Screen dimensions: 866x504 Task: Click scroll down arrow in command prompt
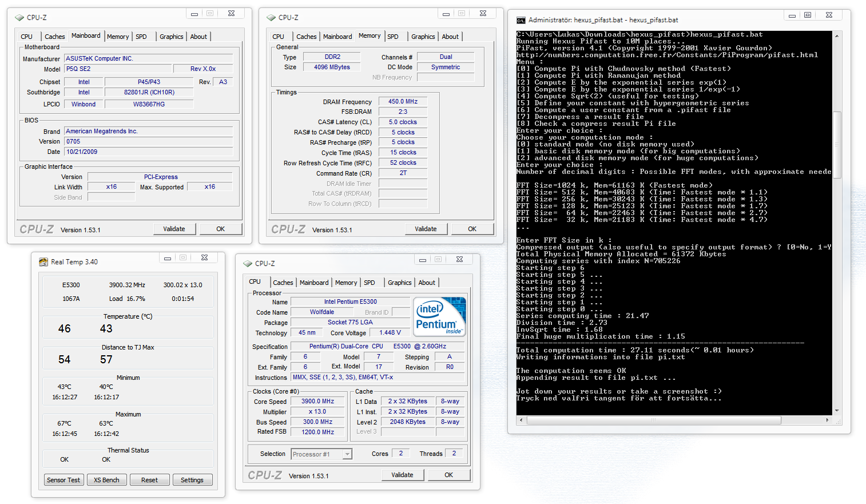tap(837, 411)
